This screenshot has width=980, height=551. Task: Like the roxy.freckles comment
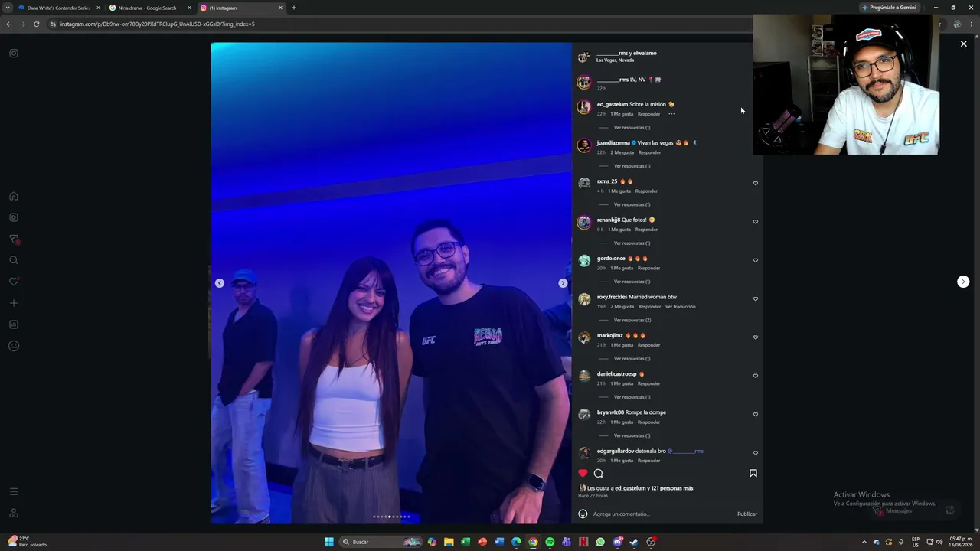[x=756, y=298]
